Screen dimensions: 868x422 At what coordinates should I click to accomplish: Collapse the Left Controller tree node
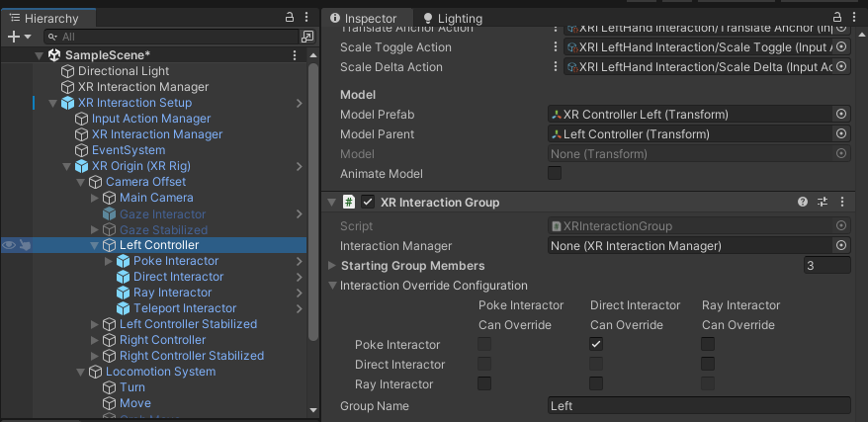click(95, 245)
